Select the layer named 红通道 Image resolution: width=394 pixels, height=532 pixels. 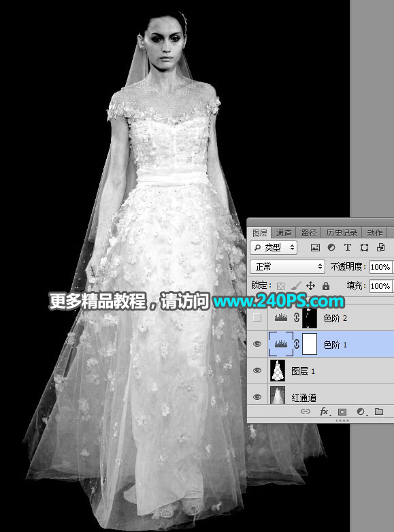(303, 397)
